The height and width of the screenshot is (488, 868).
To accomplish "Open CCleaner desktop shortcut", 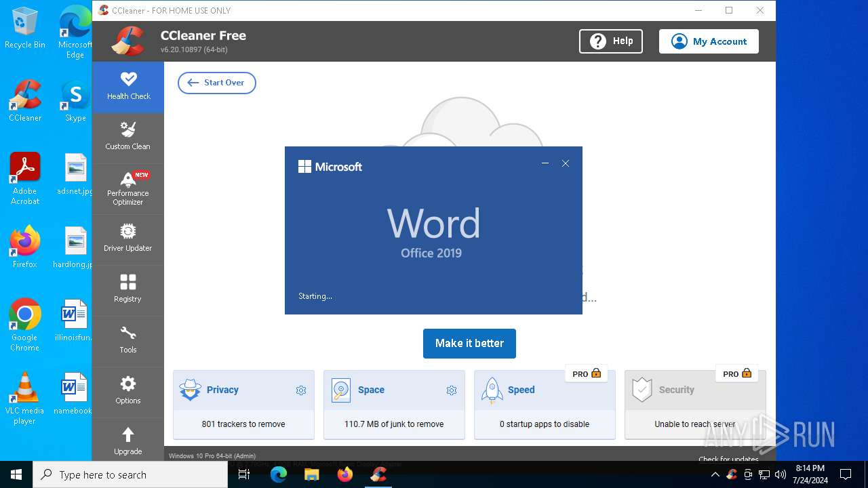I will (x=25, y=101).
